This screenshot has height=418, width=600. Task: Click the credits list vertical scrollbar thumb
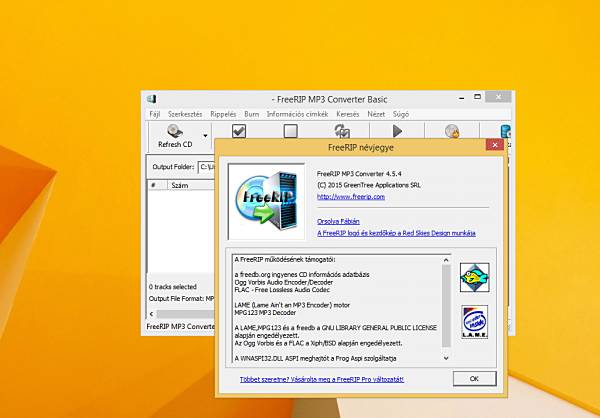click(x=446, y=306)
